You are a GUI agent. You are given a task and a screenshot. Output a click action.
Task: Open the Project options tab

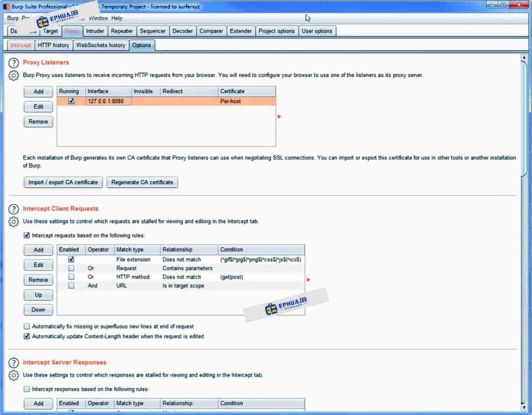tap(277, 31)
